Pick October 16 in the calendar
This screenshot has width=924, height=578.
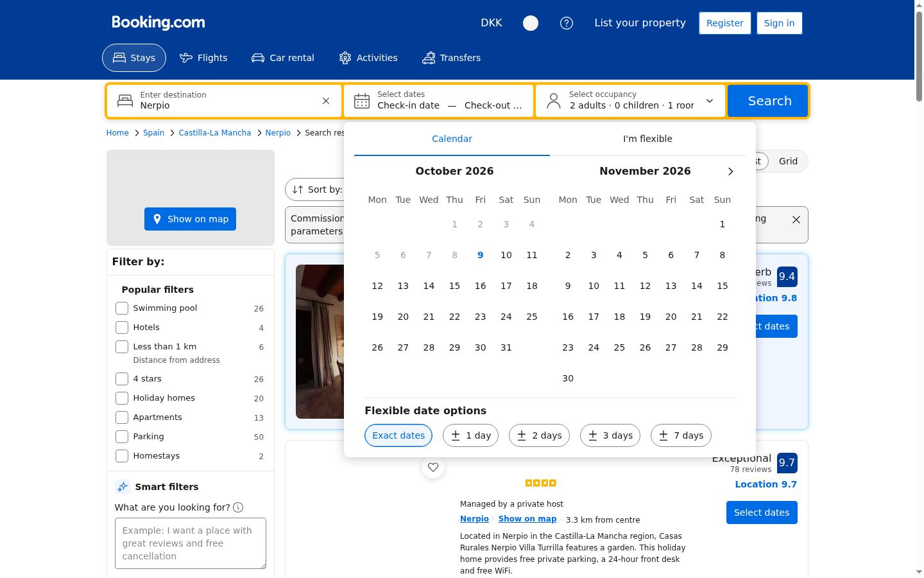(481, 286)
